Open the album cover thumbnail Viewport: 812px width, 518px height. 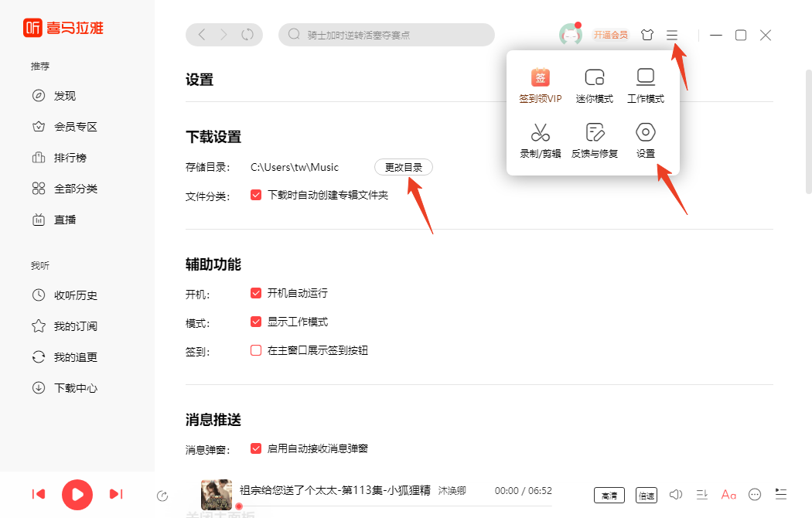coord(217,495)
